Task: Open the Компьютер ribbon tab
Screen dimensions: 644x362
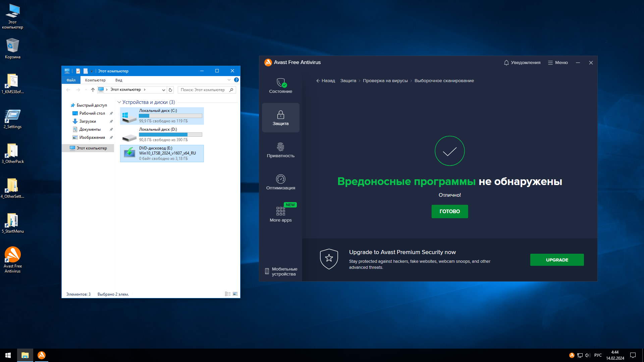Action: click(x=95, y=80)
